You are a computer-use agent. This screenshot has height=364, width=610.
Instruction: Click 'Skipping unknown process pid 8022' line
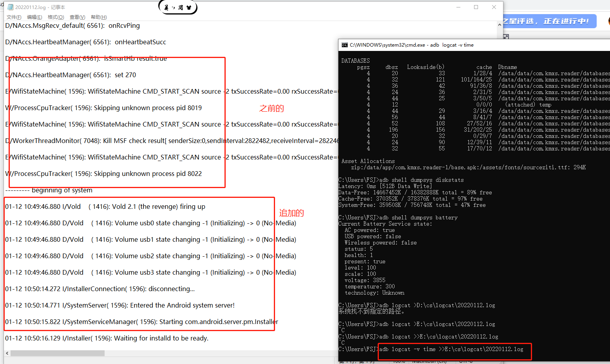coord(103,174)
